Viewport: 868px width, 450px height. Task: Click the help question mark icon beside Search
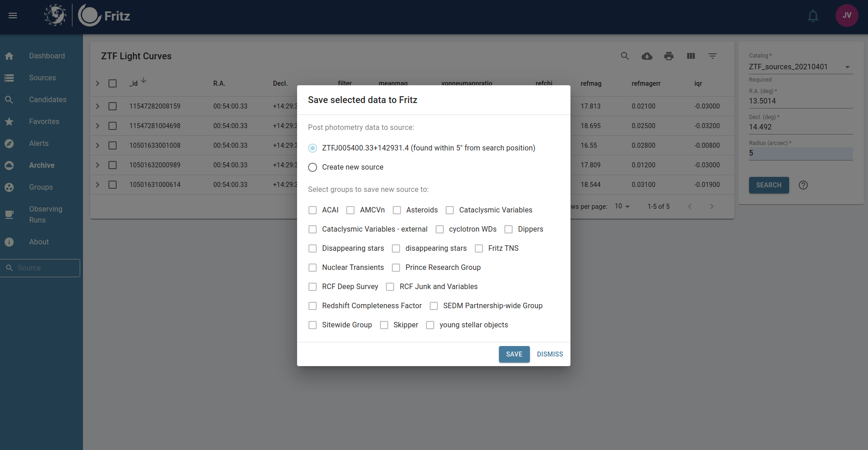coord(803,185)
